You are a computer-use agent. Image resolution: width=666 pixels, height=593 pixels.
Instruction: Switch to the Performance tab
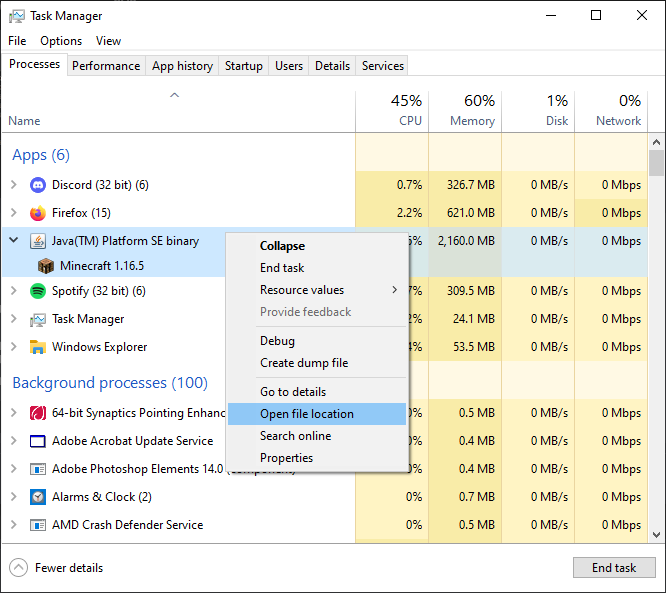[106, 66]
